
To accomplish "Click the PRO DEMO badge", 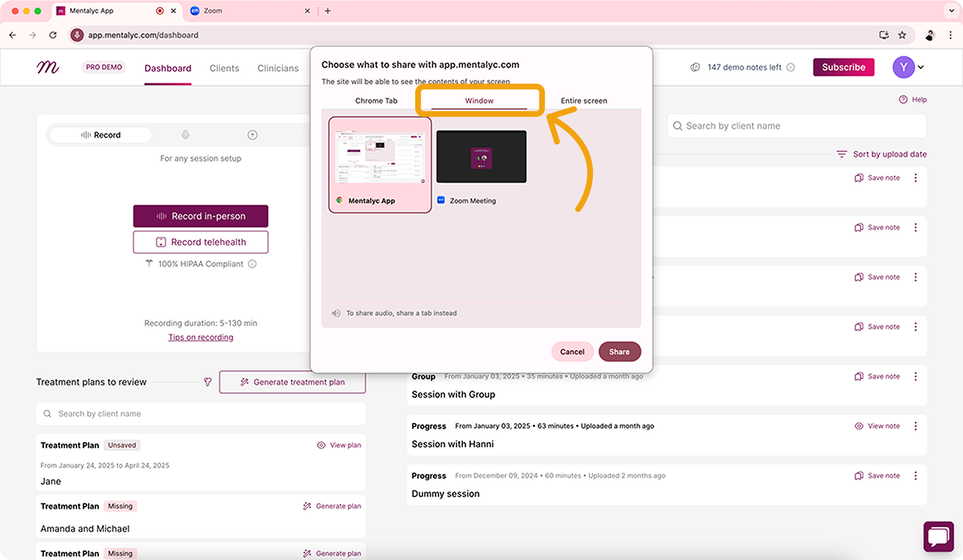I will (x=104, y=67).
